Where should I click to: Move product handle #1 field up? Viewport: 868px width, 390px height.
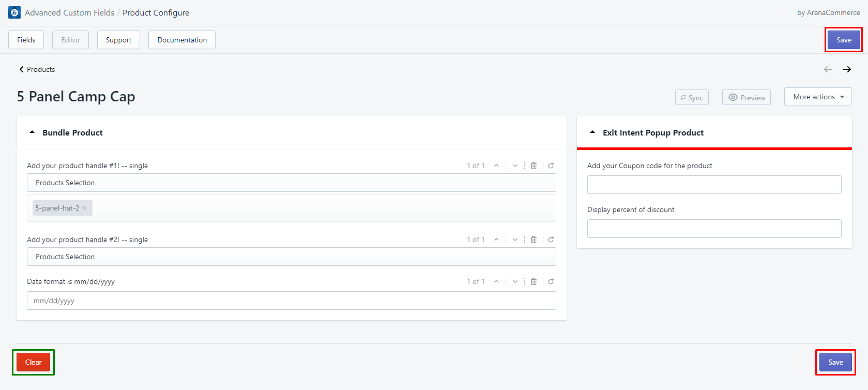pyautogui.click(x=496, y=166)
